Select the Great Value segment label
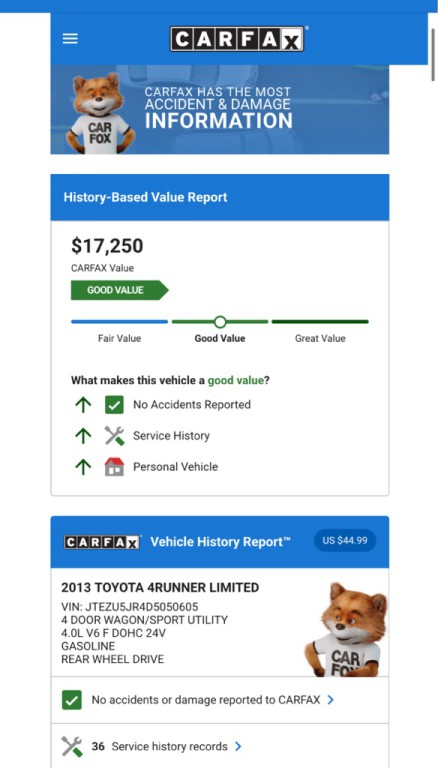This screenshot has width=438, height=768. point(320,338)
